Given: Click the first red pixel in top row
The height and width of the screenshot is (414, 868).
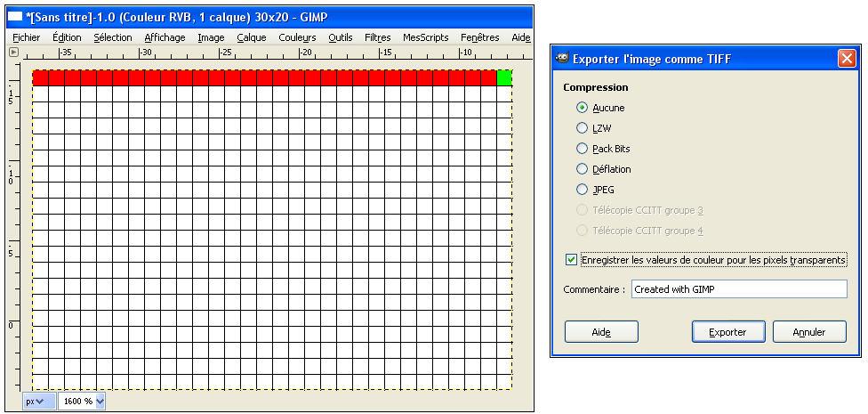Looking at the screenshot, I should [40, 78].
